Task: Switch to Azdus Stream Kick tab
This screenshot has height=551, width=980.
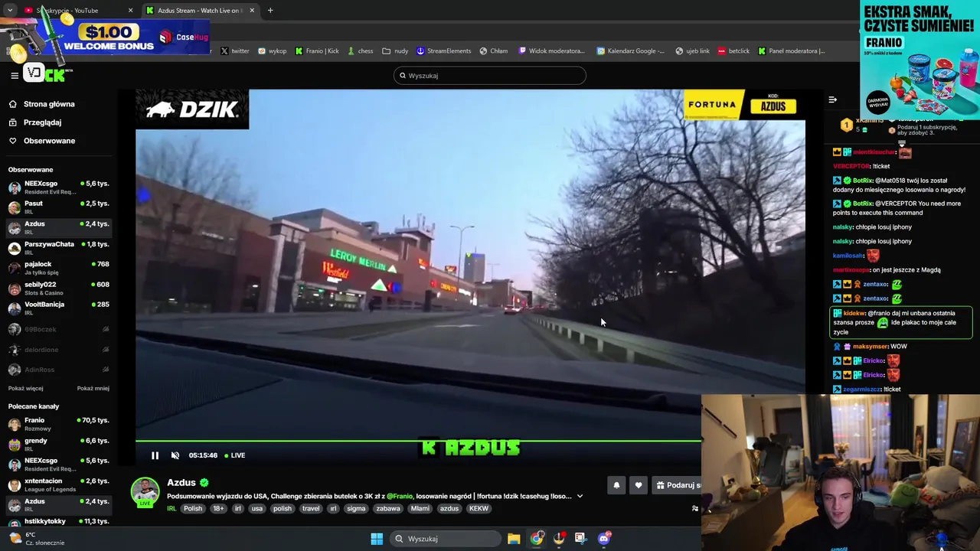Action: click(x=201, y=11)
